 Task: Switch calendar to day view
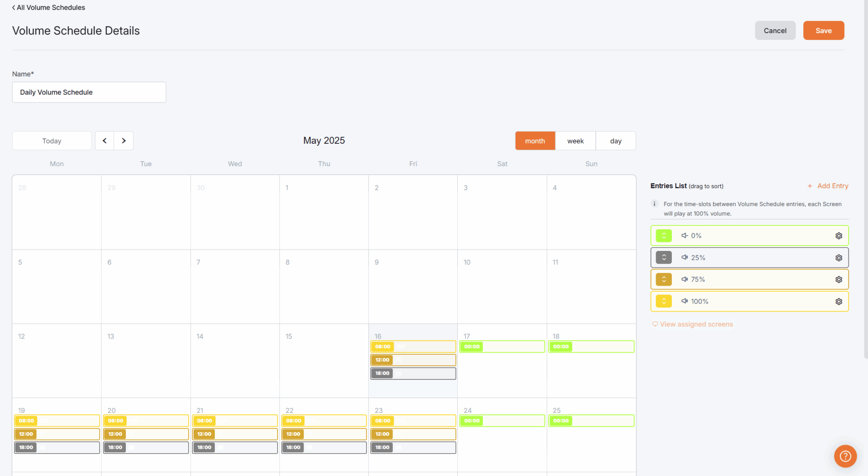coord(616,141)
